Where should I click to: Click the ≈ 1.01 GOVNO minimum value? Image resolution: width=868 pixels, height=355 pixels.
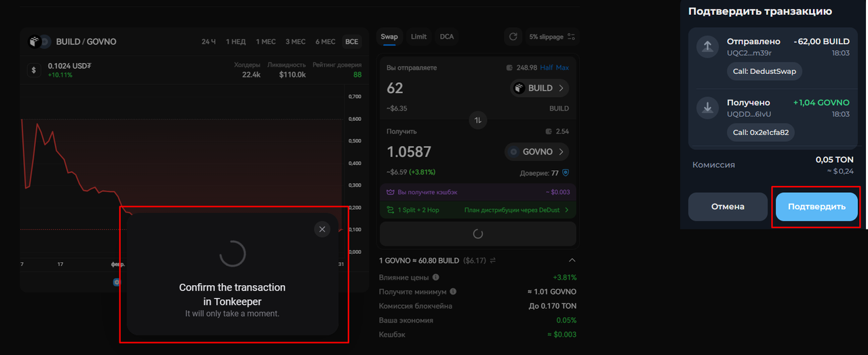[551, 291]
